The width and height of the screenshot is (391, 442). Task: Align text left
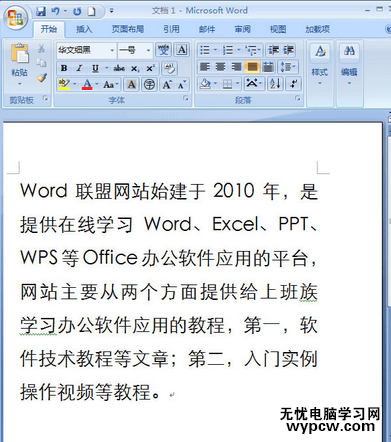point(205,67)
